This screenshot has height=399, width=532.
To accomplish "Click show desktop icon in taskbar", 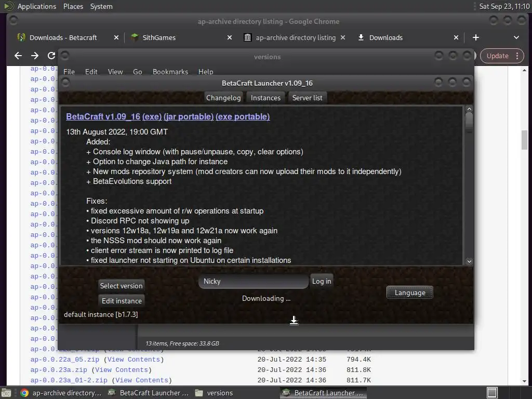I will click(x=6, y=393).
